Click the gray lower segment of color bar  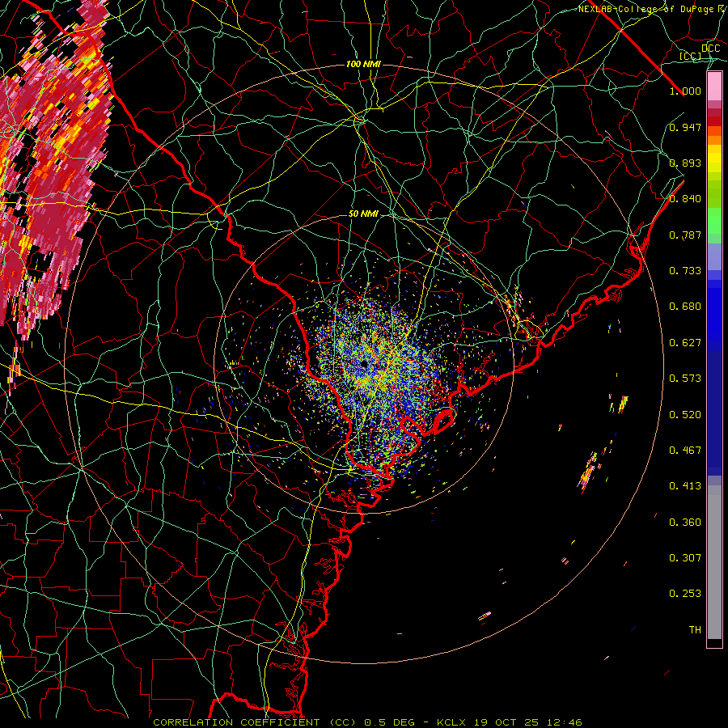714,562
